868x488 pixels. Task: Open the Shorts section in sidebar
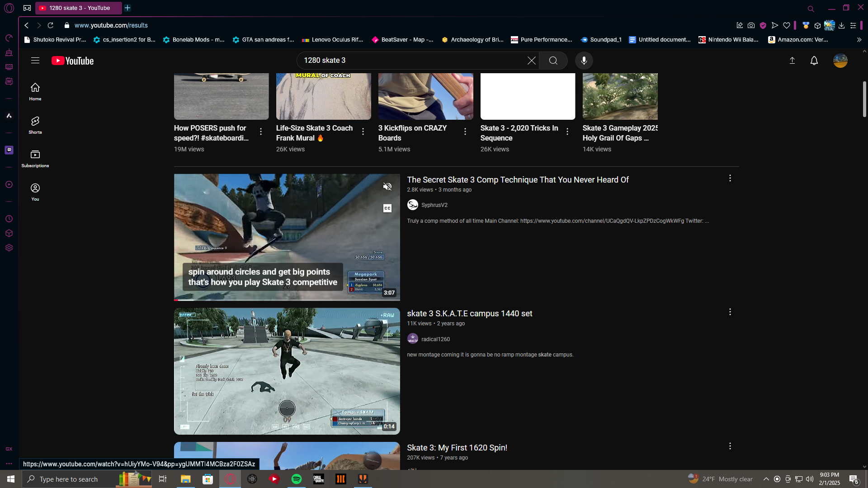pyautogui.click(x=35, y=125)
